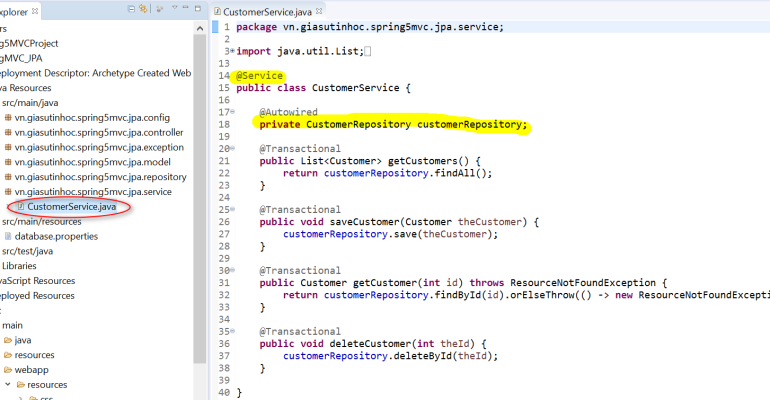Collapse getCustomer method fold at line 30

(x=232, y=270)
